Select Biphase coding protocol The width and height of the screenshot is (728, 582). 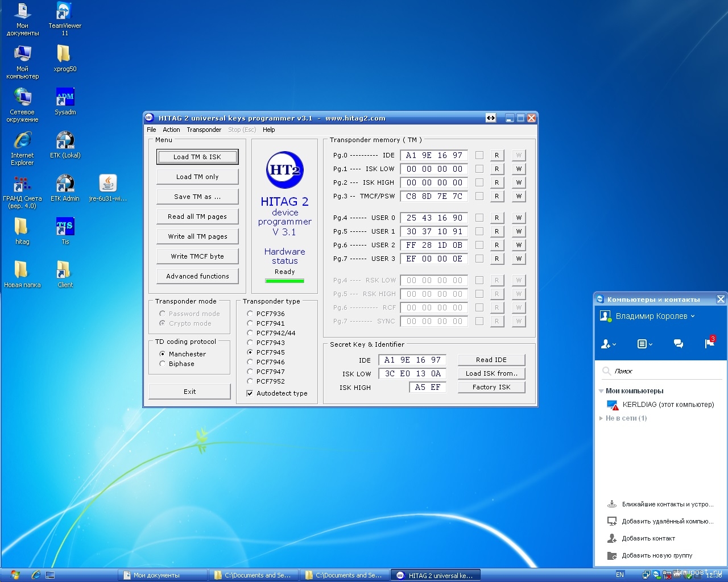pos(163,364)
